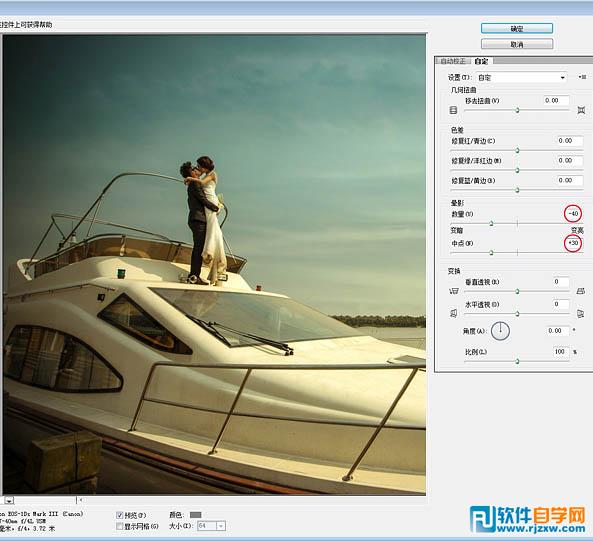Select the 自定 custom tab

click(x=481, y=61)
